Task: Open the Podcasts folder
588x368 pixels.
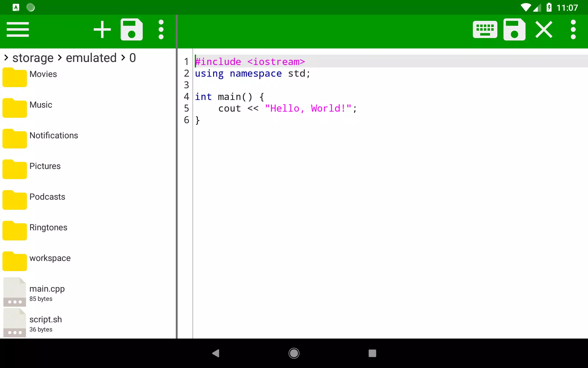Action: point(88,199)
